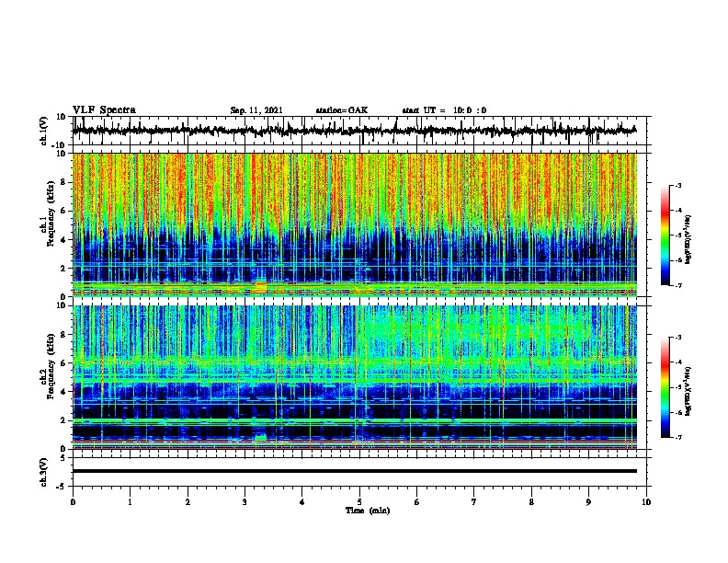728x563 pixels.
Task: Click the "ch.3(V)" axis label
Action: tap(44, 472)
